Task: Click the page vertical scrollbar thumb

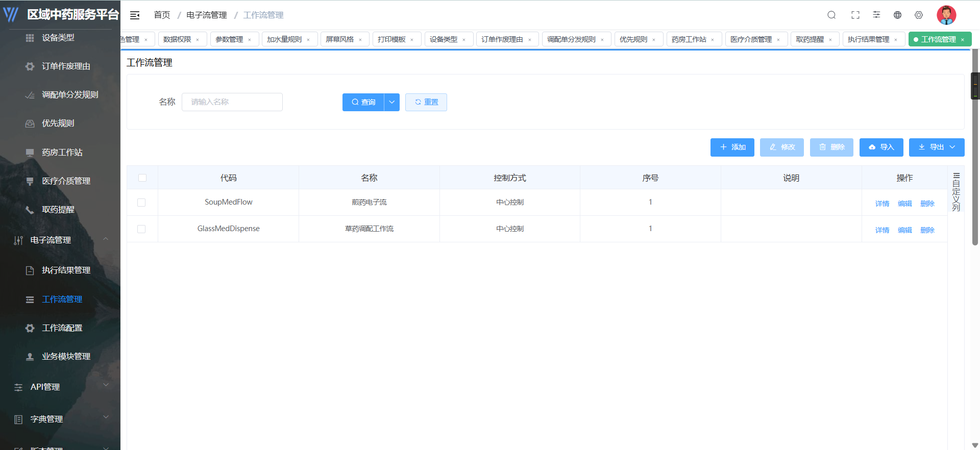Action: pos(975,148)
